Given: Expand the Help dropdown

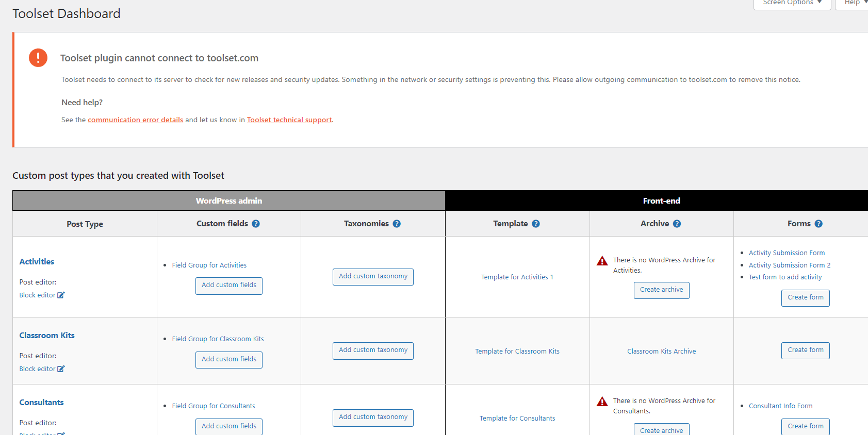Looking at the screenshot, I should pyautogui.click(x=853, y=3).
